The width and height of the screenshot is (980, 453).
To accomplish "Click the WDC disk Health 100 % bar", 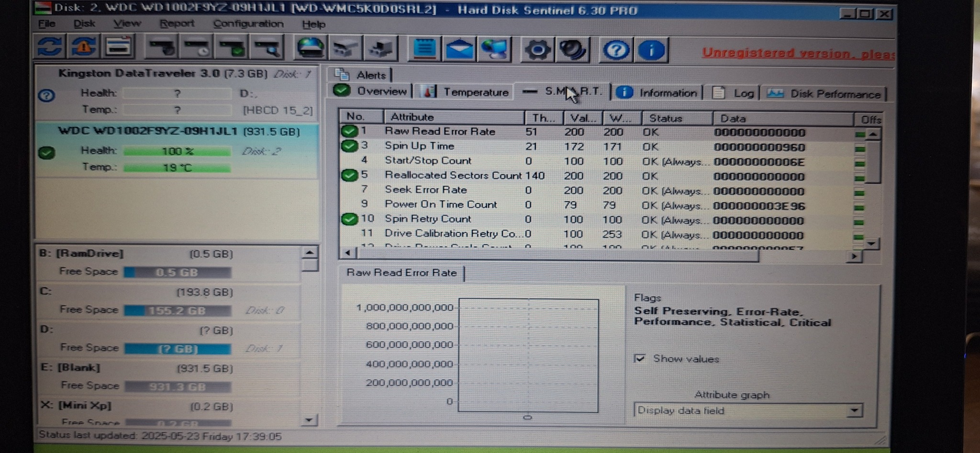I will 177,151.
